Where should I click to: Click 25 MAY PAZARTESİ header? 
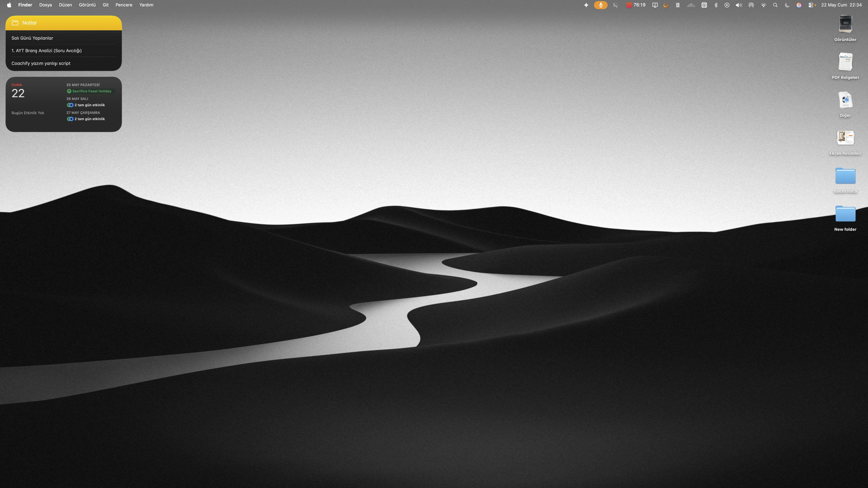83,85
